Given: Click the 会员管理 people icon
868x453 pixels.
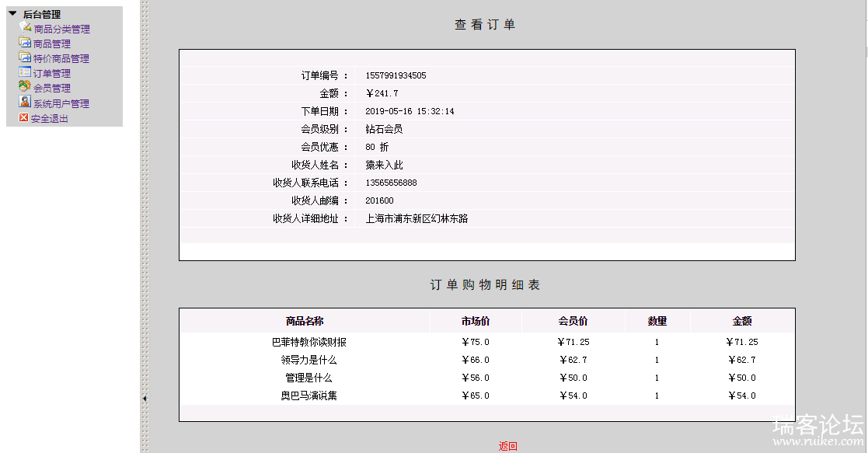Looking at the screenshot, I should coord(24,86).
